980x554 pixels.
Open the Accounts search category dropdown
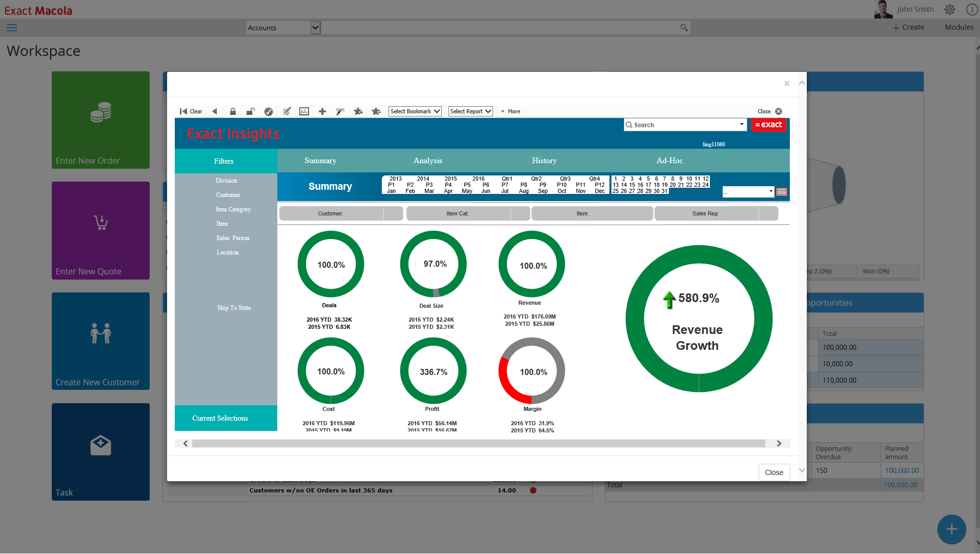283,28
